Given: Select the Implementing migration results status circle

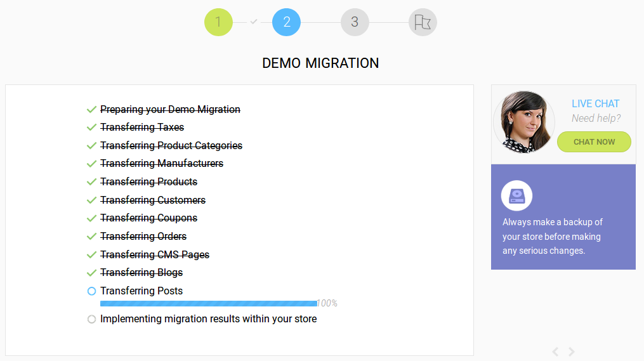Looking at the screenshot, I should click(91, 319).
